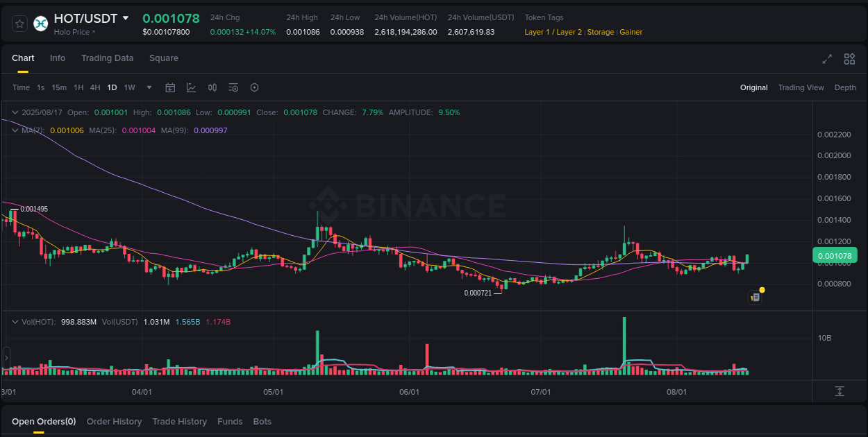Click the Holo coin logo

40,23
